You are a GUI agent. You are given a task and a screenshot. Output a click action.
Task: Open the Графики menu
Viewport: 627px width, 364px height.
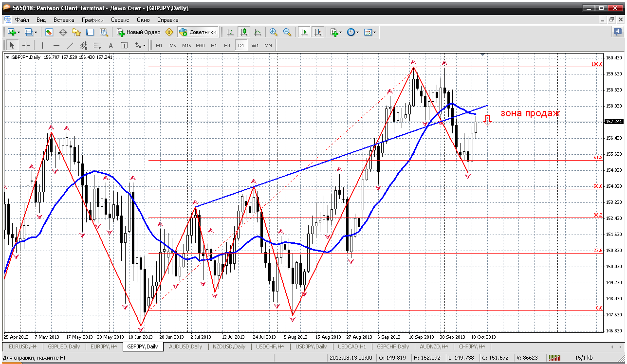92,20
